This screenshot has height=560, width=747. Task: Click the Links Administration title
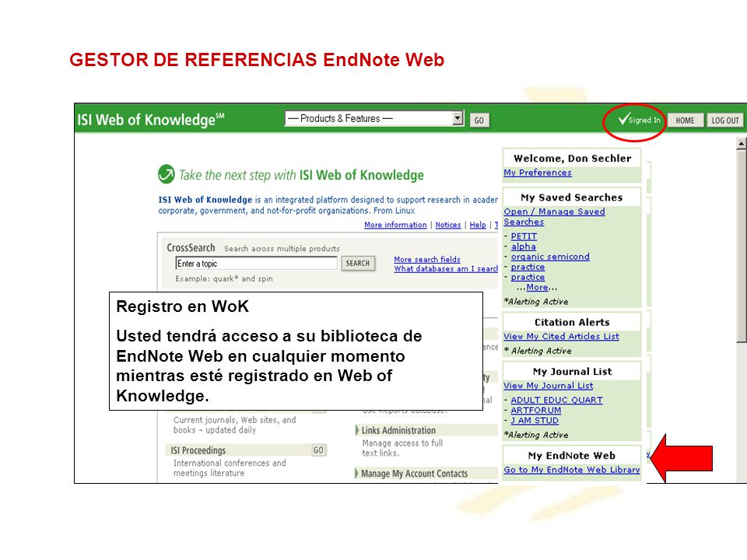pyautogui.click(x=398, y=430)
